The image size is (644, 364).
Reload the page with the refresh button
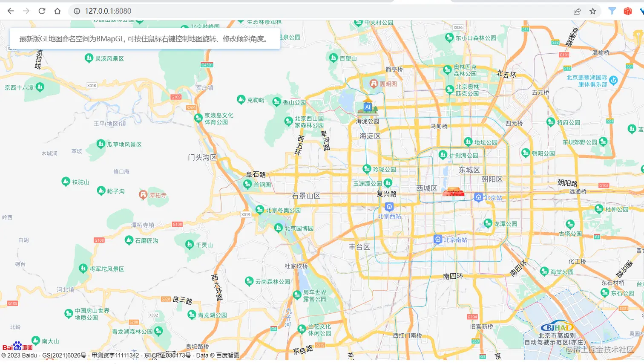click(x=42, y=11)
